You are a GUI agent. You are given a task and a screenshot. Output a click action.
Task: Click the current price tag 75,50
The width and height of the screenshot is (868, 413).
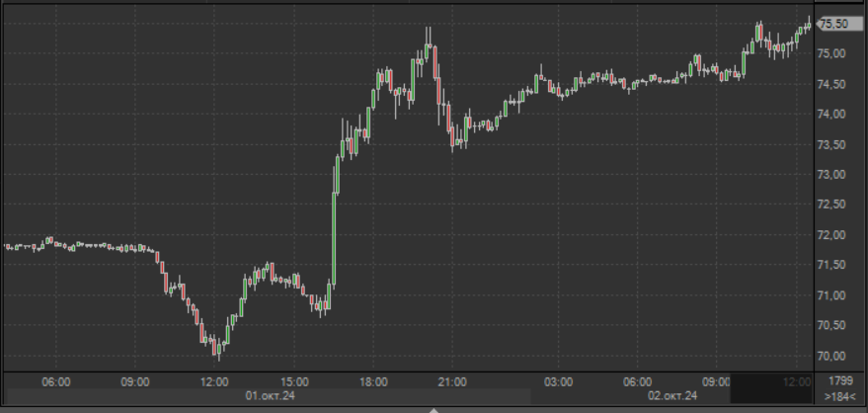835,24
